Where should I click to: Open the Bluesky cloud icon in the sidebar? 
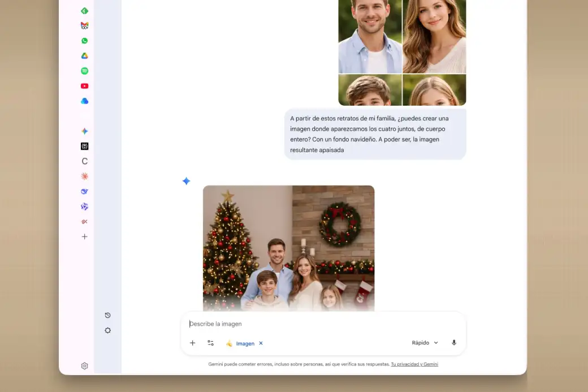(84, 101)
